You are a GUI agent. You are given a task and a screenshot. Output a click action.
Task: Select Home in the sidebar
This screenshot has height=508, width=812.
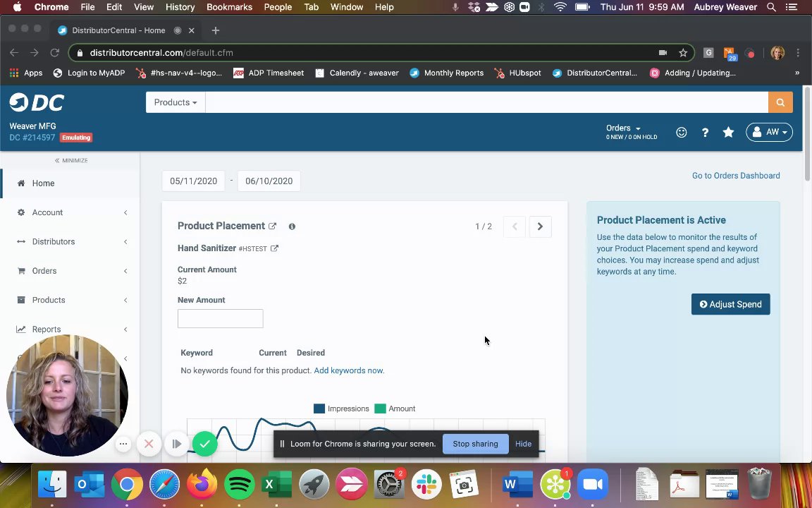tap(70, 183)
